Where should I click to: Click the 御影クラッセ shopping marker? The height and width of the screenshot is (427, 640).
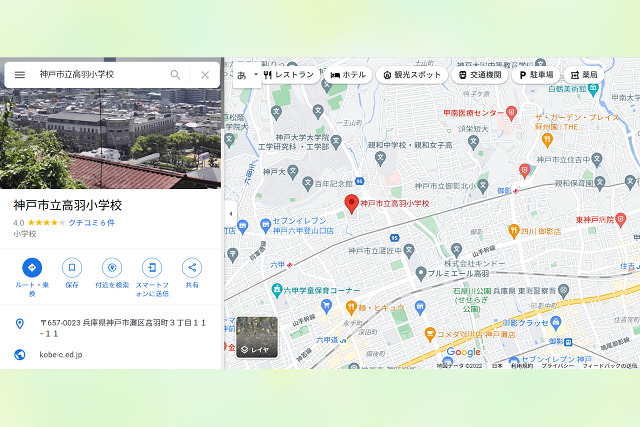(x=556, y=323)
